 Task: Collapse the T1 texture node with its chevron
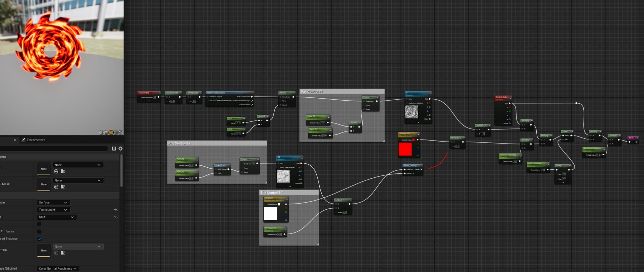click(430, 94)
